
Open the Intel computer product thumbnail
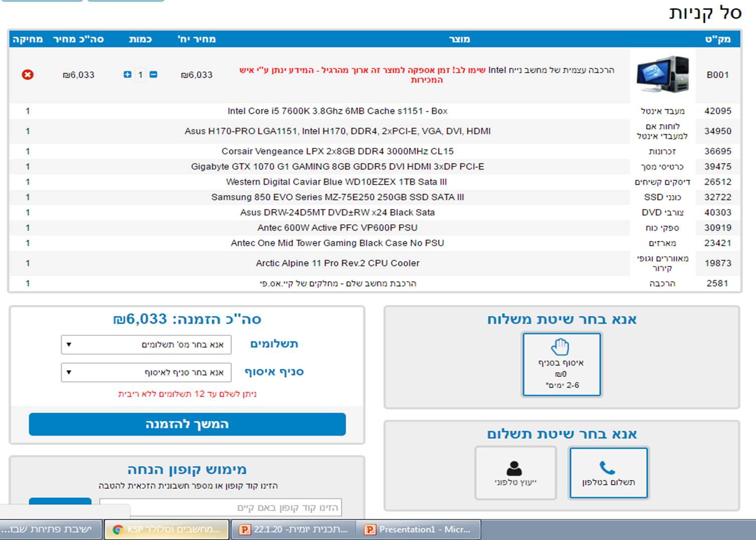(x=662, y=75)
